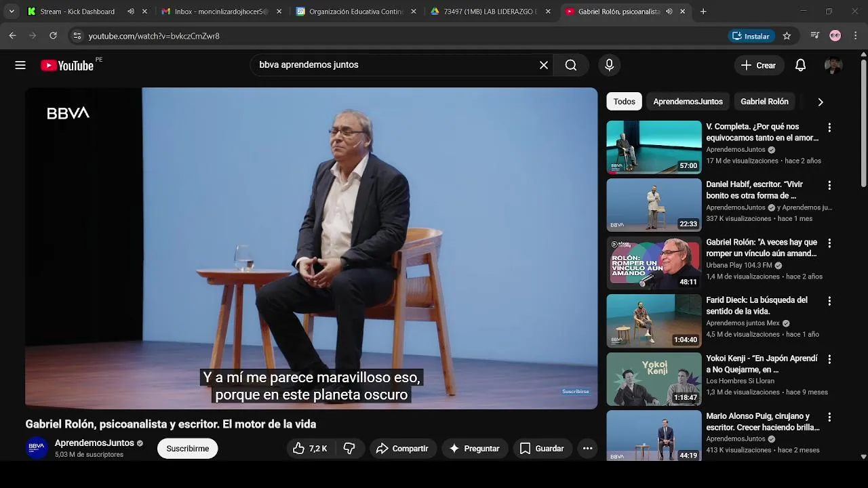Open the media control toolbar icon
This screenshot has width=868, height=488.
click(814, 36)
